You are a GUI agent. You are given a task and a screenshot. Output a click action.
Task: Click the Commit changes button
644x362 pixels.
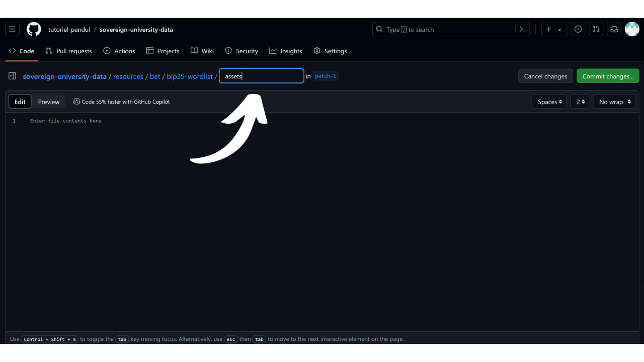click(x=608, y=76)
